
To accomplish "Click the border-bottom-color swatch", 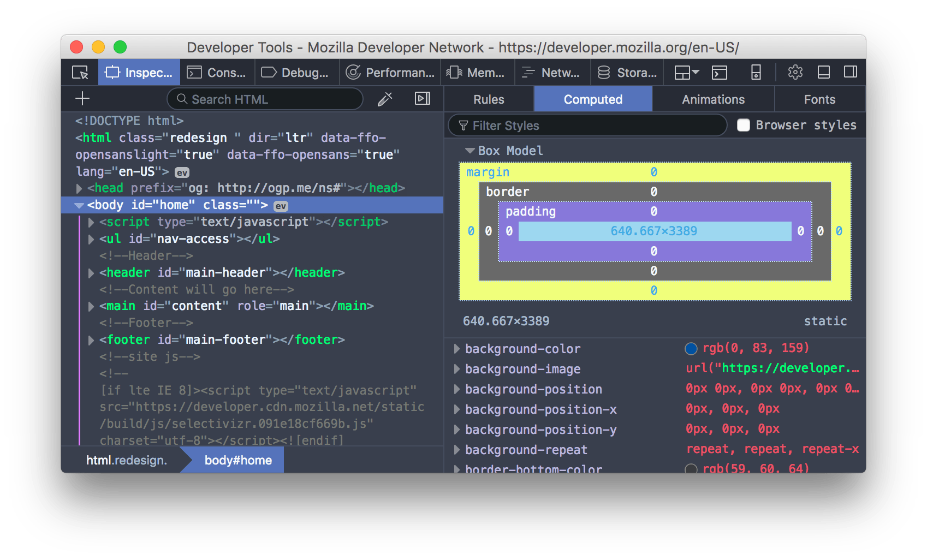I will (691, 468).
